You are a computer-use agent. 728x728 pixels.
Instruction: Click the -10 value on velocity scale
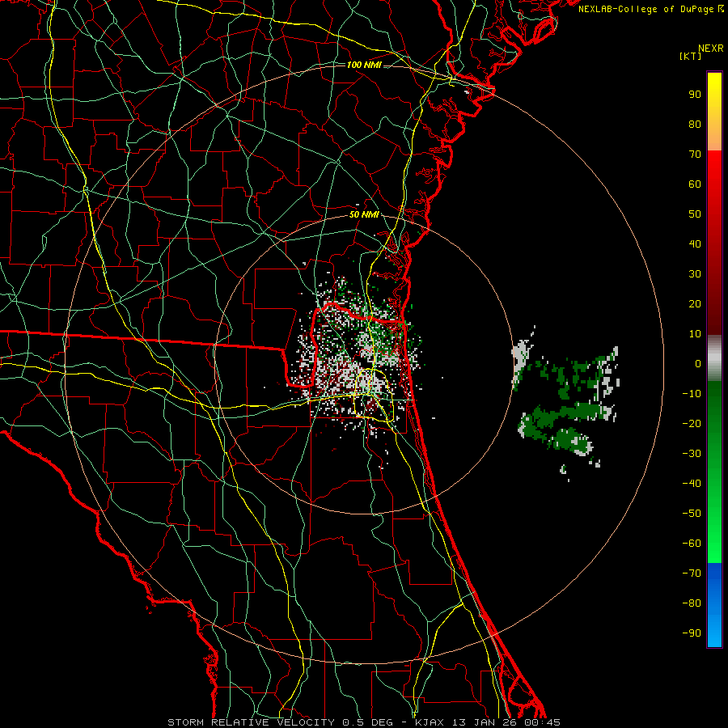click(692, 394)
